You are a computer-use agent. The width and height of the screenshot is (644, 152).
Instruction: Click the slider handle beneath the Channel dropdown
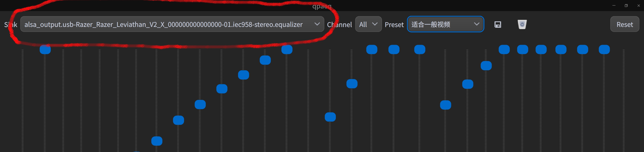point(372,50)
